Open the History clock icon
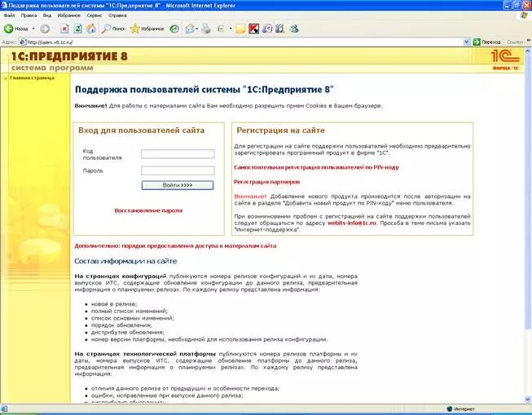This screenshot has height=415, width=532. [174, 29]
